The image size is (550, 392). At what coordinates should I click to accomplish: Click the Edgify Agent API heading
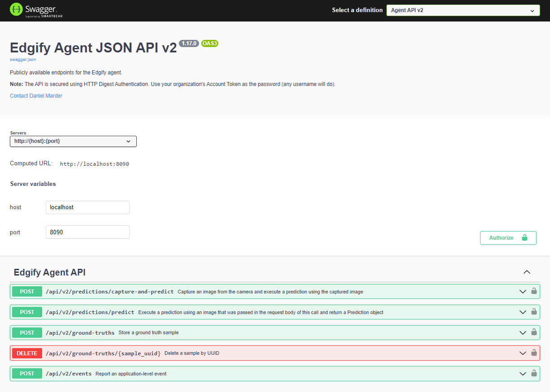[x=50, y=272]
